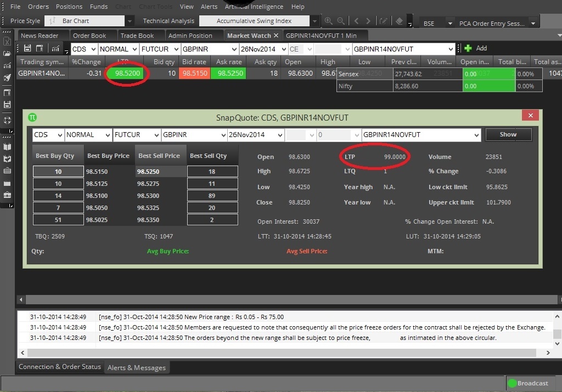Click the green plus Add icon

[x=468, y=48]
